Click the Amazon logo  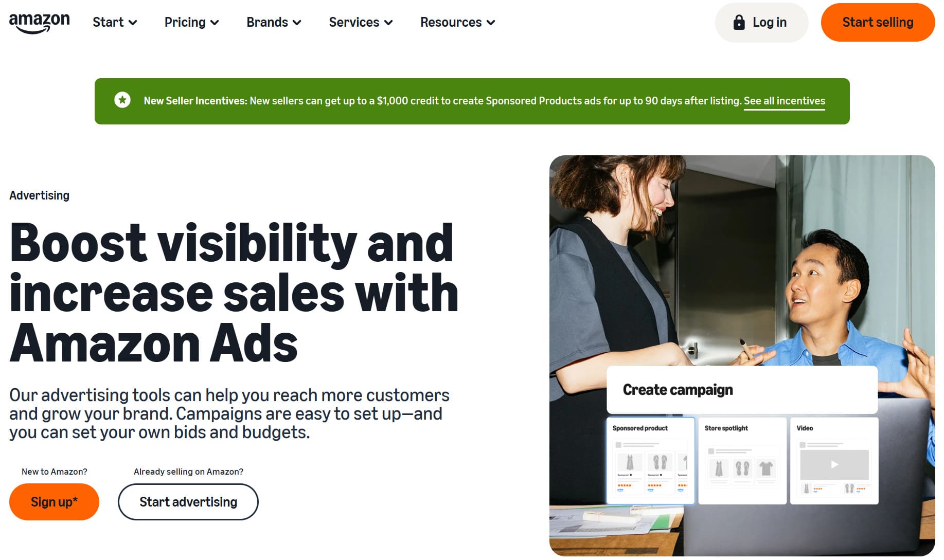(40, 23)
